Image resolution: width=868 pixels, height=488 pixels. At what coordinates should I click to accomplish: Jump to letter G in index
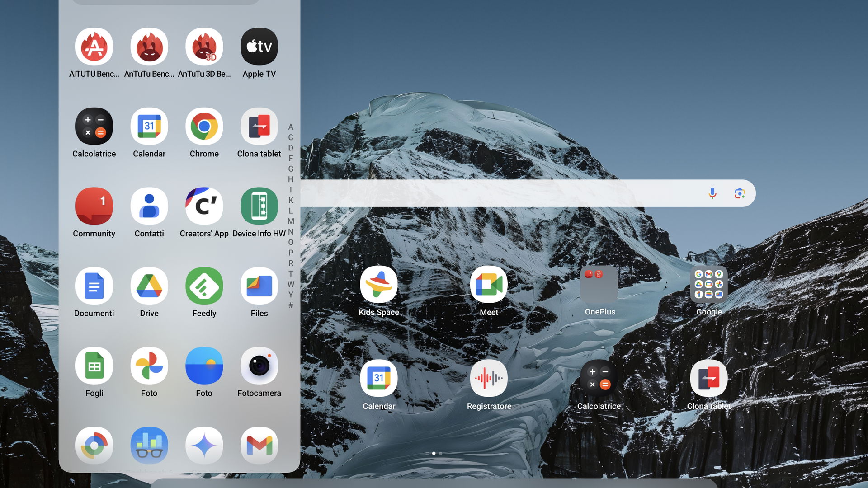coord(291,169)
